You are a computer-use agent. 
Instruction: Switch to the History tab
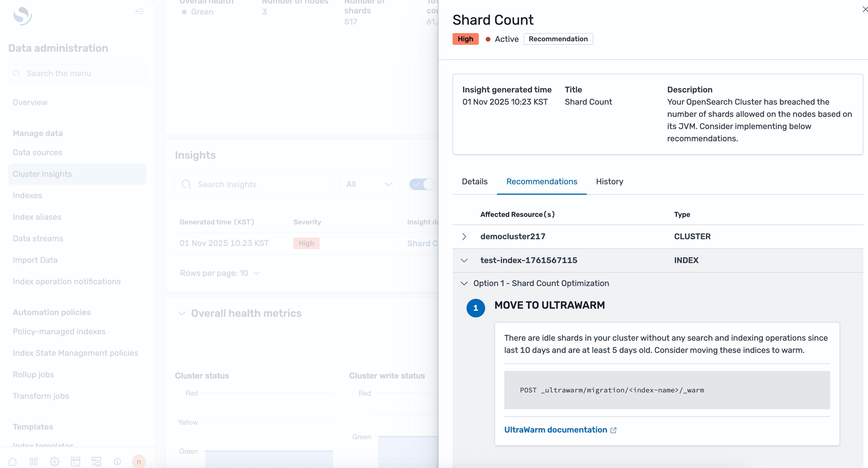[609, 182]
